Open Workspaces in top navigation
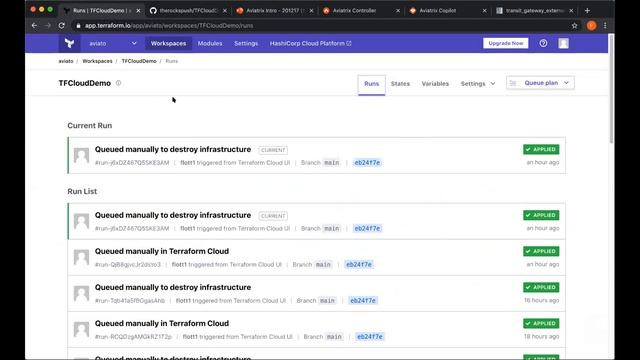This screenshot has width=640, height=360. point(168,43)
